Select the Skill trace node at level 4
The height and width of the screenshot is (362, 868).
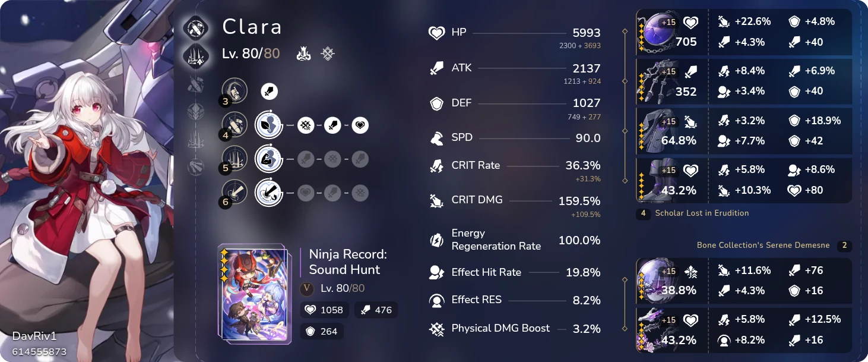tap(234, 125)
